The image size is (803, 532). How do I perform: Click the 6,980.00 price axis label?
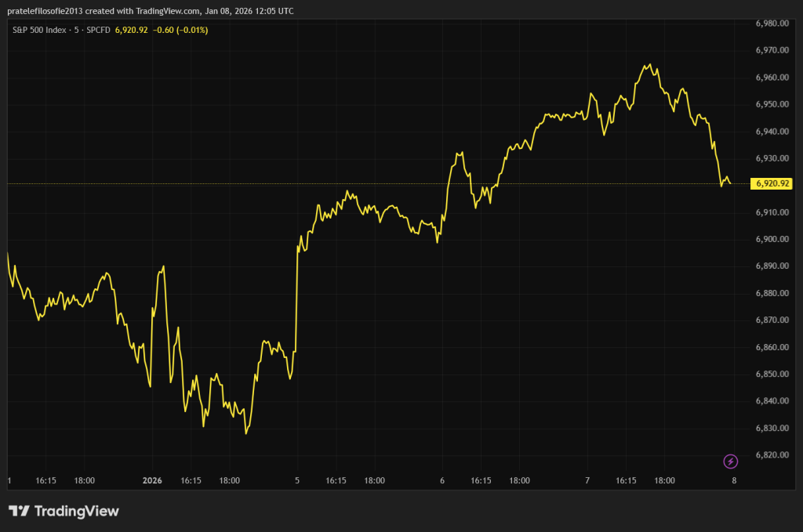[x=772, y=24]
